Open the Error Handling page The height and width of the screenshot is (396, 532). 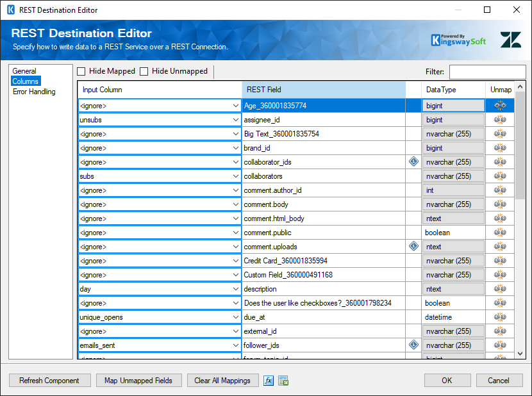[x=34, y=92]
